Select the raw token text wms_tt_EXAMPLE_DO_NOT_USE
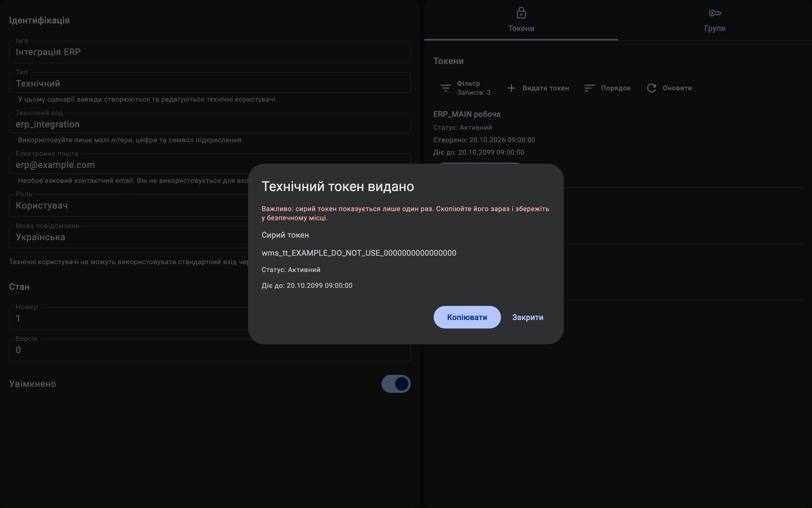Screen dimensions: 812x508 [x=359, y=253]
